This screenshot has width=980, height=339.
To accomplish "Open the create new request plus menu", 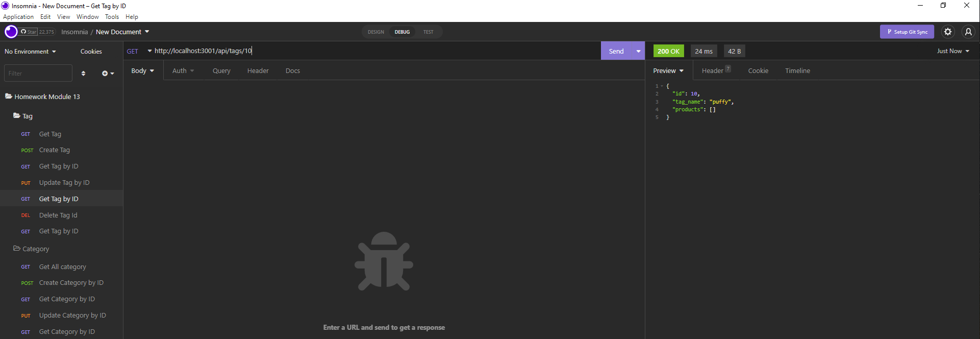I will pos(108,74).
